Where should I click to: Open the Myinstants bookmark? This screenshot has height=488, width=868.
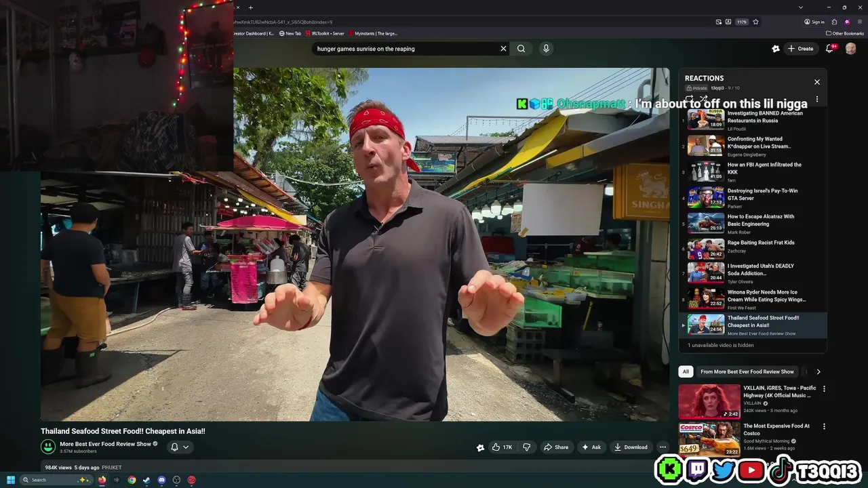tap(373, 33)
